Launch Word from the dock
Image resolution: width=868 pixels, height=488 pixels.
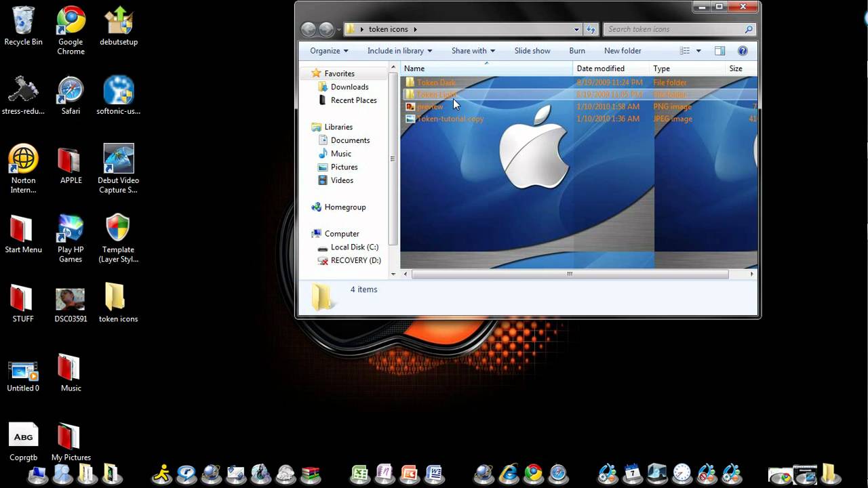(x=434, y=473)
